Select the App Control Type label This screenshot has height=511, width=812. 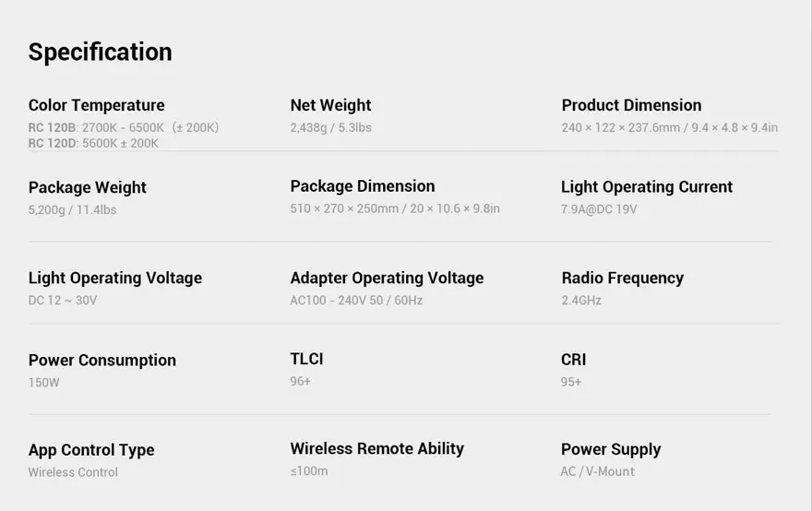point(91,450)
